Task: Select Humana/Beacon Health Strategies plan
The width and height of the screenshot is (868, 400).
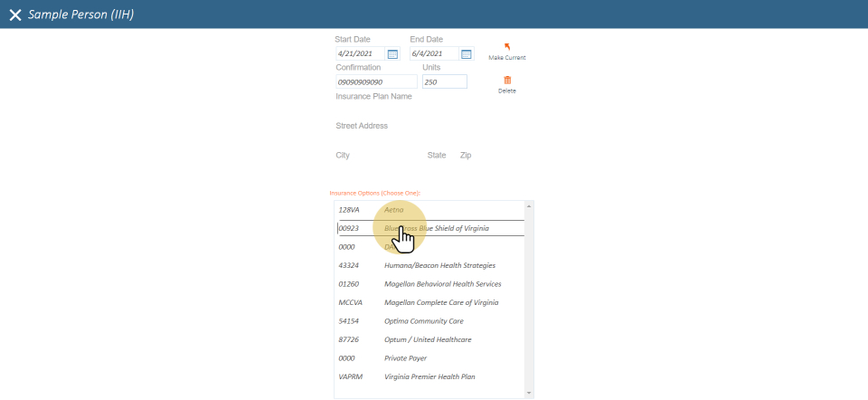Action: point(439,265)
